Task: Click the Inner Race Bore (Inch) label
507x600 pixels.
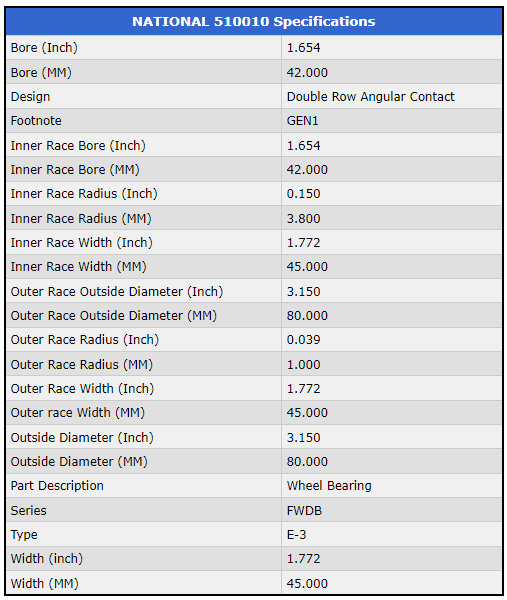Action: click(78, 145)
